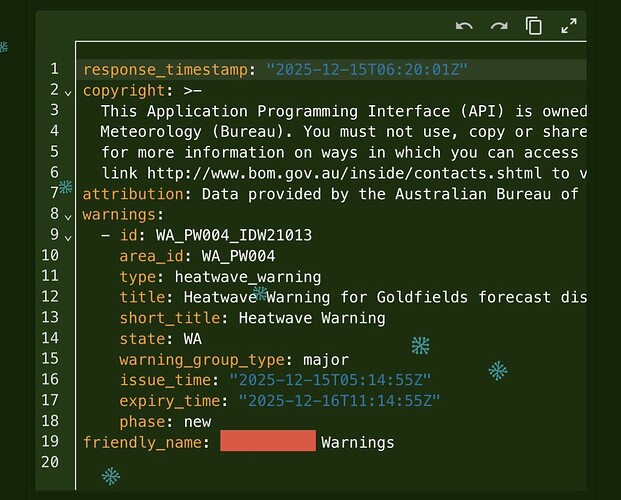Expand the editor to fullscreen

[569, 27]
